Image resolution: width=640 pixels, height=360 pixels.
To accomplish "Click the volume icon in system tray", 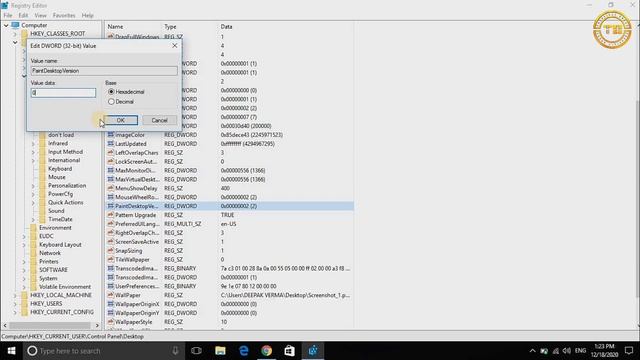I will pos(567,351).
